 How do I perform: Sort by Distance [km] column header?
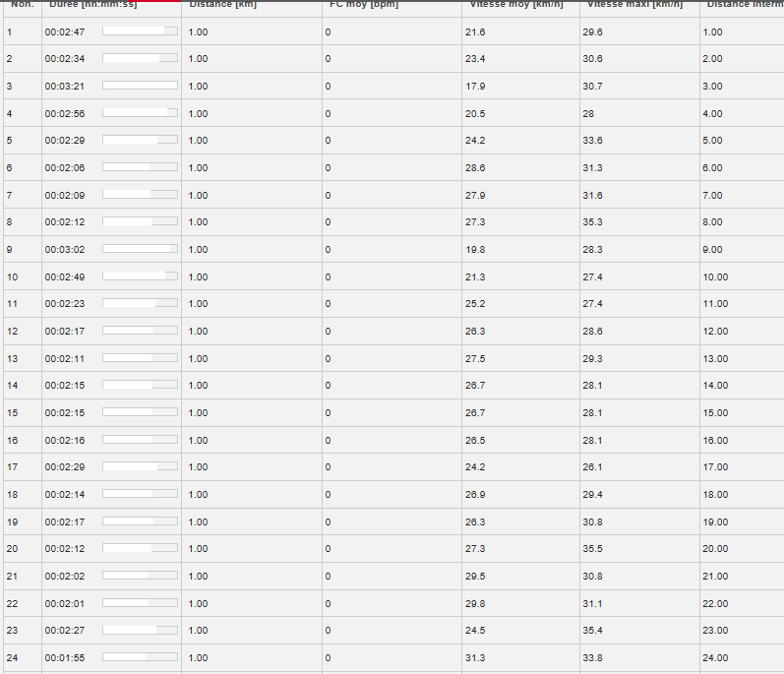click(223, 4)
